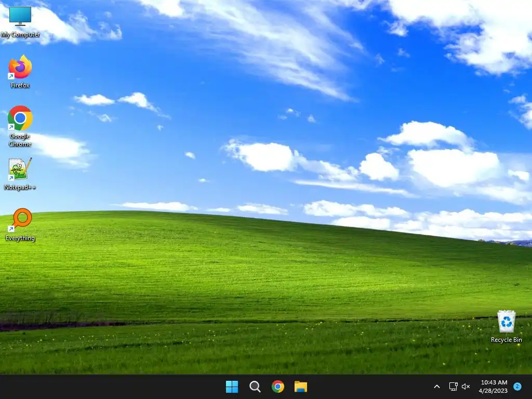
Task: Click the muted volume tray icon
Action: (466, 387)
